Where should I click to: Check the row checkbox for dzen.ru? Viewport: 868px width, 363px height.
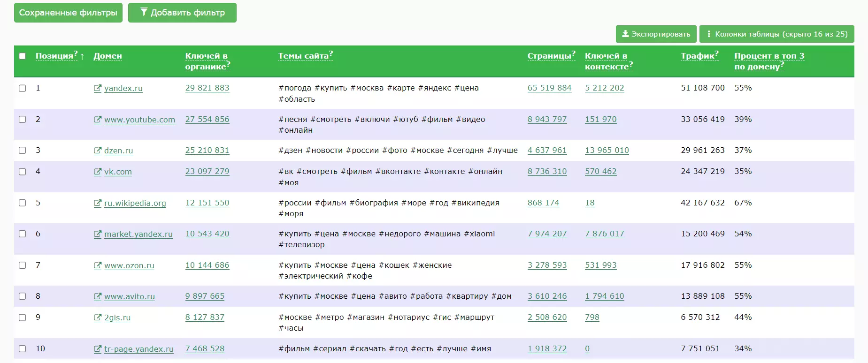click(x=22, y=150)
